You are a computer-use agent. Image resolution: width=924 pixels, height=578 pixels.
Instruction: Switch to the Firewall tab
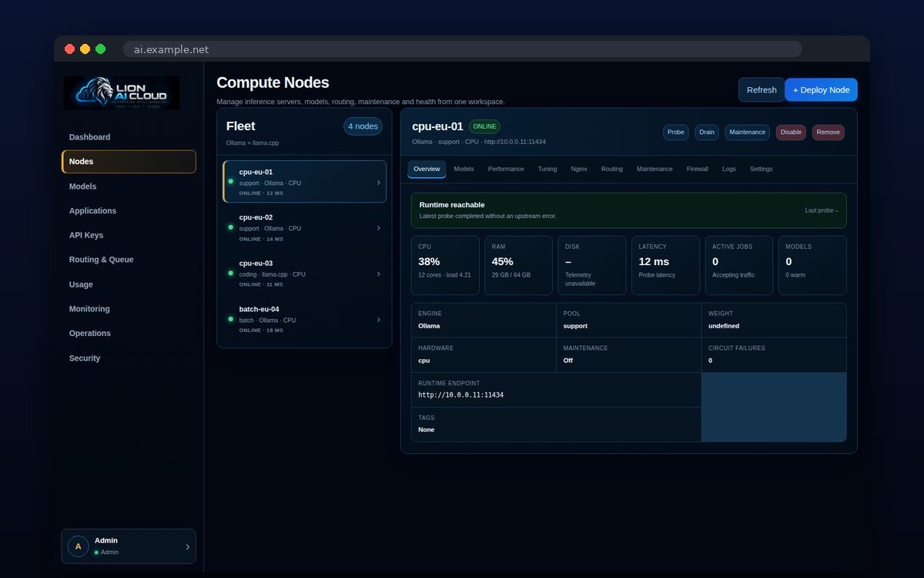click(x=698, y=169)
